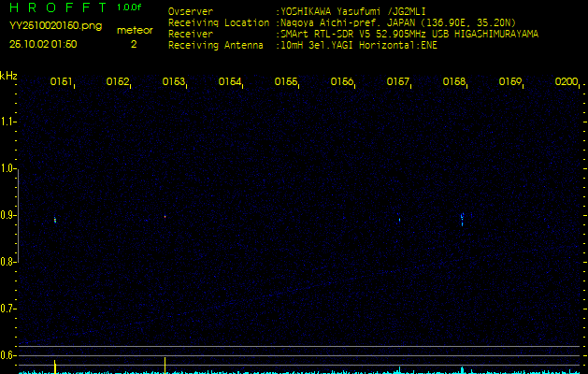Click the cyan signal peak below 0157
Screen dimensions: 588x374
(x=399, y=370)
